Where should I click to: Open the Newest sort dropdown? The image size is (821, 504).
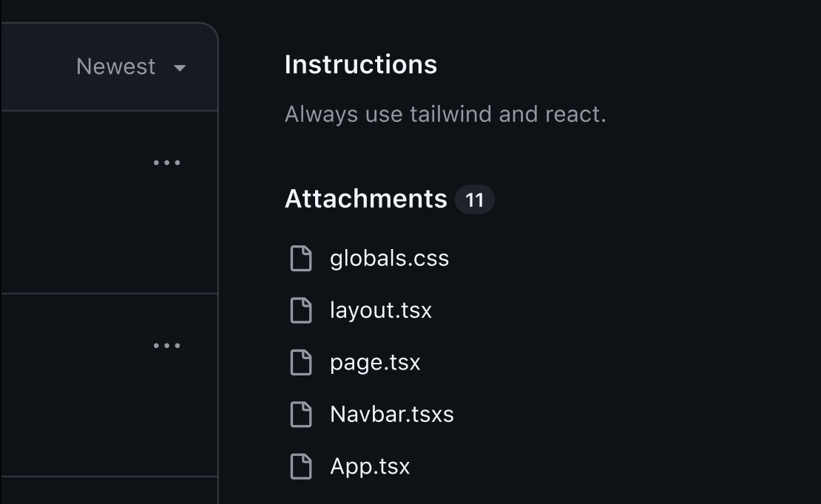coord(117,67)
